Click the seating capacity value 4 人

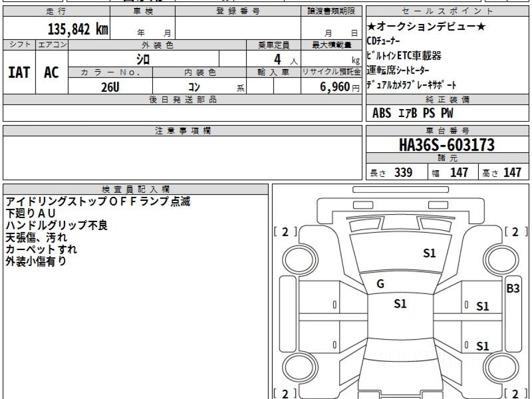click(x=286, y=59)
